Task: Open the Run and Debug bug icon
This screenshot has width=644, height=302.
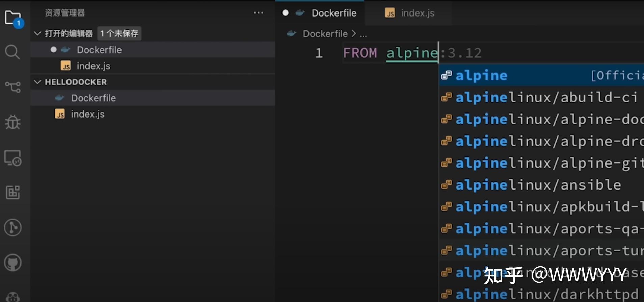Action: click(x=13, y=122)
